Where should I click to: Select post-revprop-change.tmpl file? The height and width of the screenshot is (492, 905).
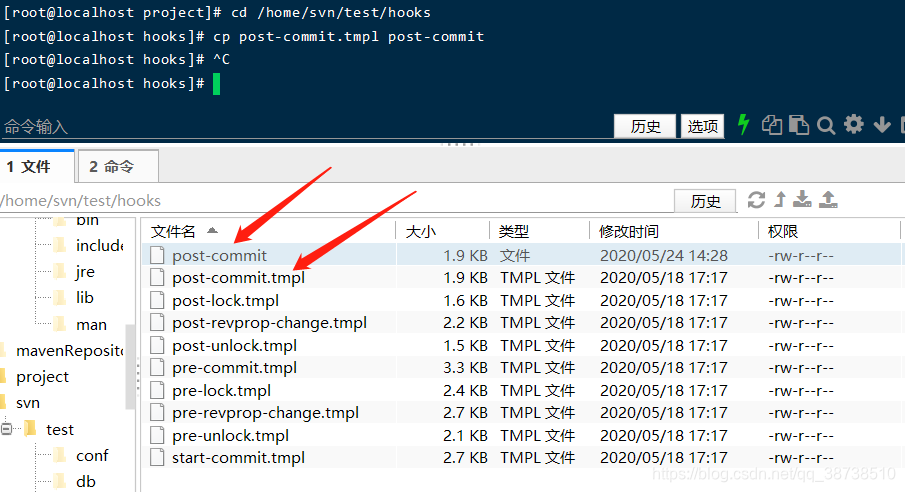tap(269, 323)
